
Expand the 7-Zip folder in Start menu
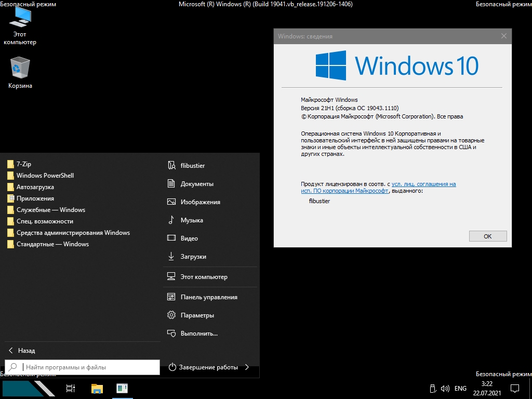pos(24,164)
